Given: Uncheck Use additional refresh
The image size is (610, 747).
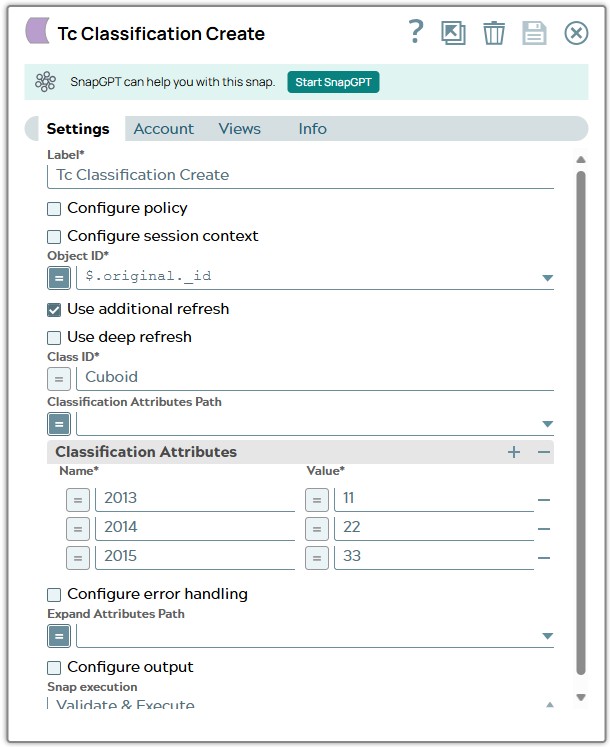Looking at the screenshot, I should [54, 310].
